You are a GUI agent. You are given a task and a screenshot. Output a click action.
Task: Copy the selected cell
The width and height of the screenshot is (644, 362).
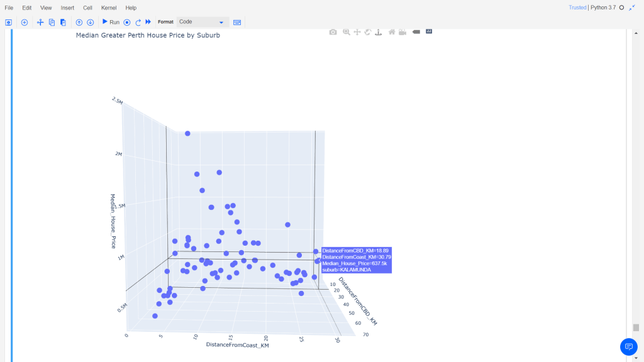click(52, 22)
